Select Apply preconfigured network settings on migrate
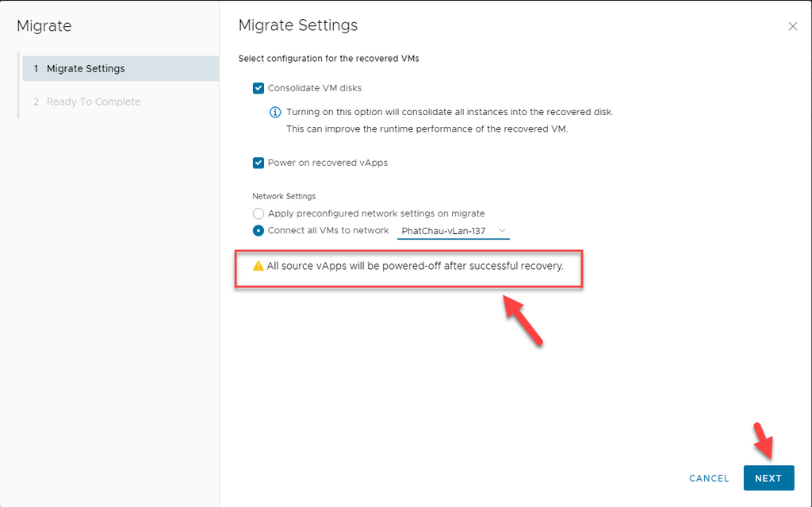The height and width of the screenshot is (507, 812). [259, 213]
